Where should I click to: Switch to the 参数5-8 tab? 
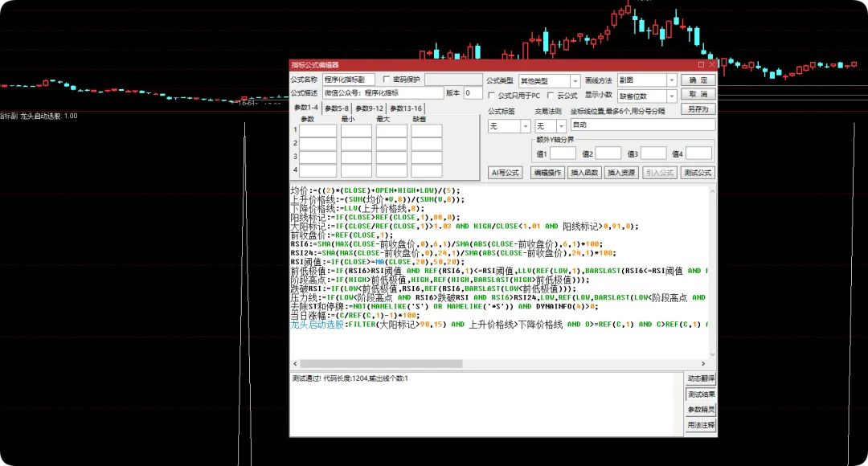coord(337,108)
